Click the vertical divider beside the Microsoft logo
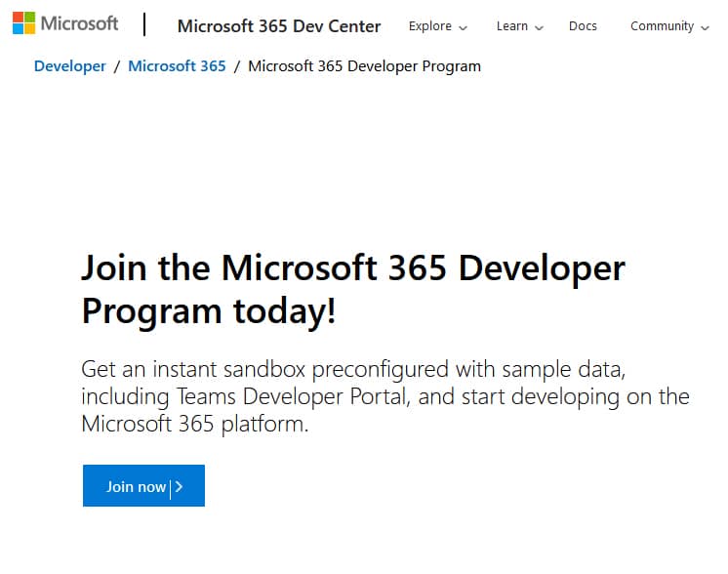The width and height of the screenshot is (728, 574). [144, 24]
